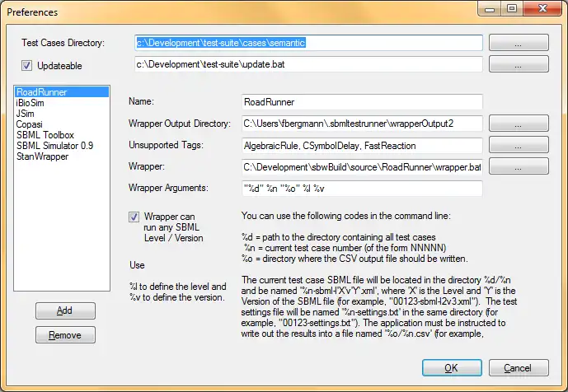Image resolution: width=568 pixels, height=392 pixels.
Task: Select iBioSim in the simulator list
Action: (x=62, y=103)
